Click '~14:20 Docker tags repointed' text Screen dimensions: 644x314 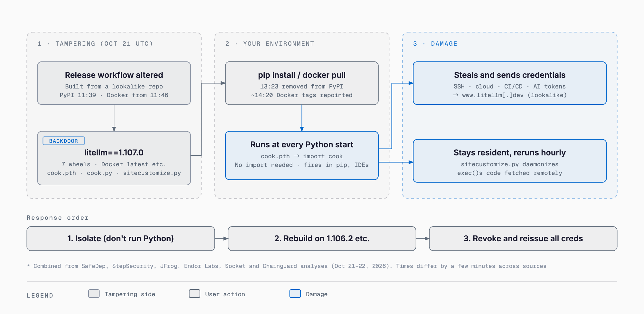click(x=302, y=95)
